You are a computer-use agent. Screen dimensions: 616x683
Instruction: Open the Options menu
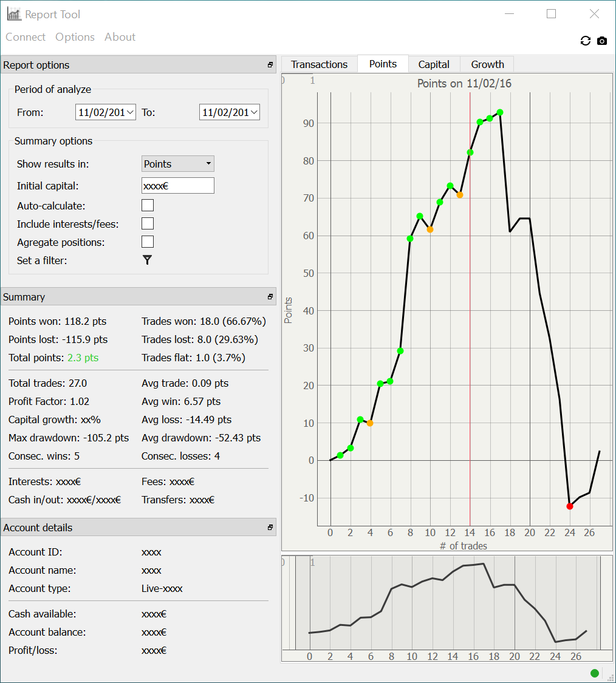75,37
